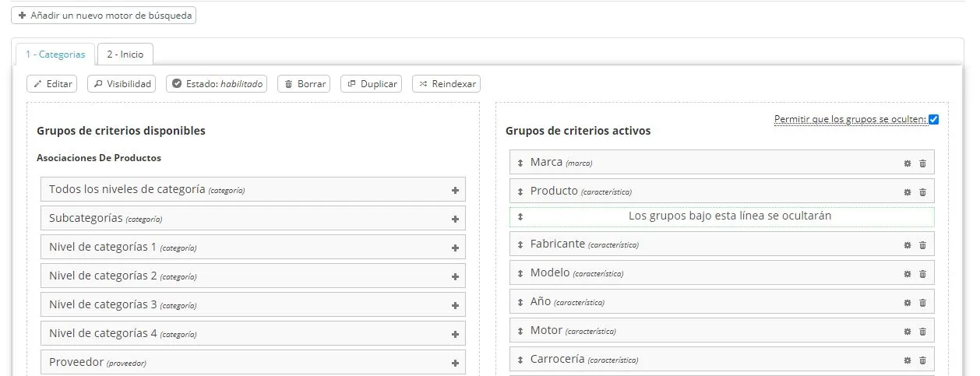
Task: Toggle the 'Estado: habilitado' button
Action: point(217,84)
